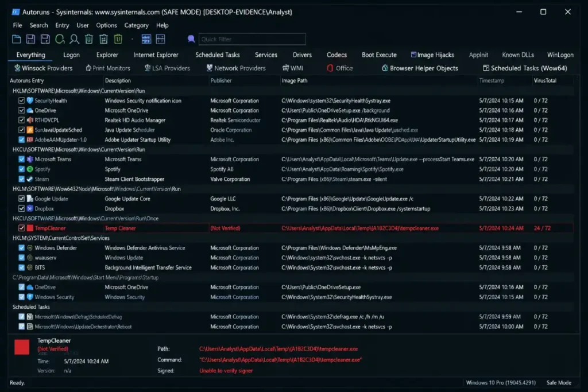The height and width of the screenshot is (392, 588).
Task: Click the magnifying glass find toolbar icon
Action: (74, 39)
